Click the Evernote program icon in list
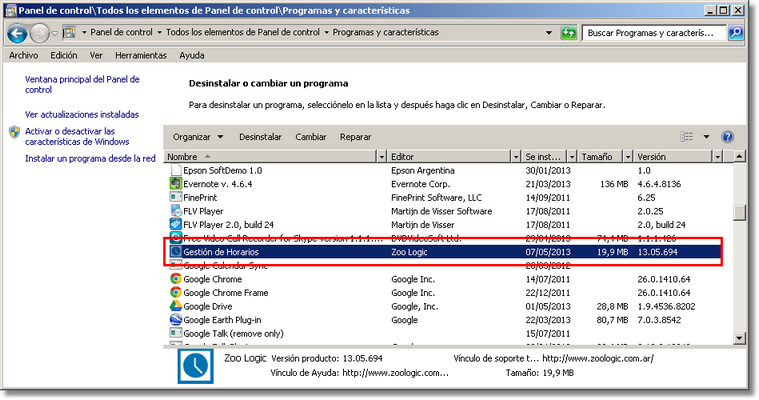 (x=175, y=184)
